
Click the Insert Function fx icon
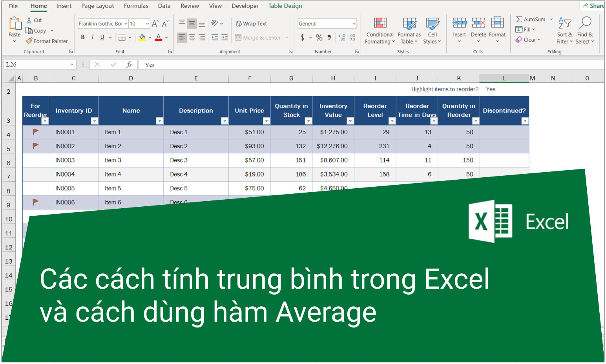point(129,65)
